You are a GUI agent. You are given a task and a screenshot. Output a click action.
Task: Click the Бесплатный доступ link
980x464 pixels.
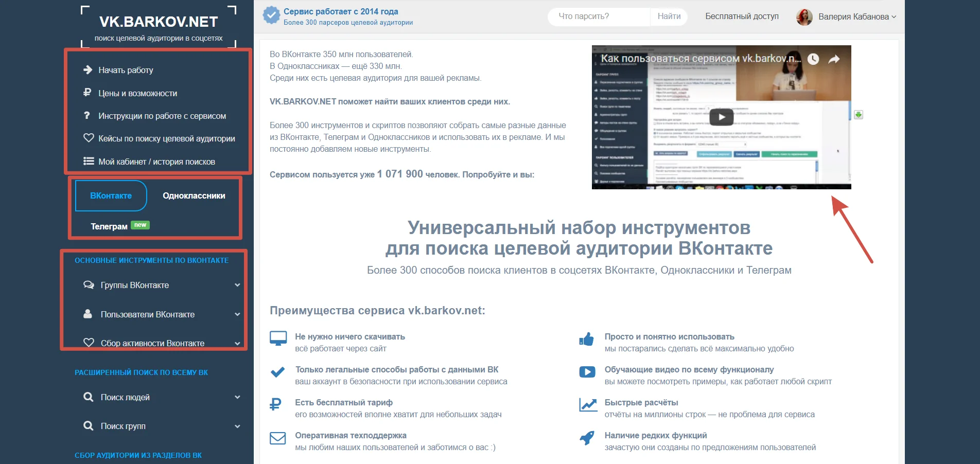742,16
